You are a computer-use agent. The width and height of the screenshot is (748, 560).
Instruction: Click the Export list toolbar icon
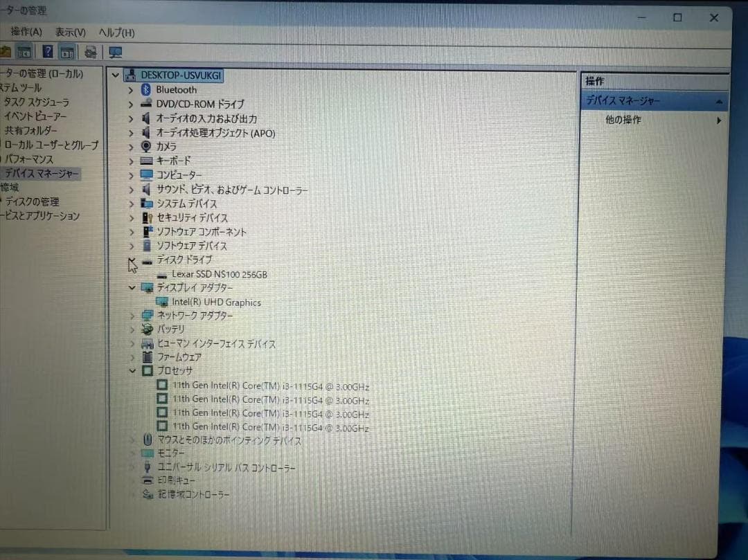tap(89, 51)
